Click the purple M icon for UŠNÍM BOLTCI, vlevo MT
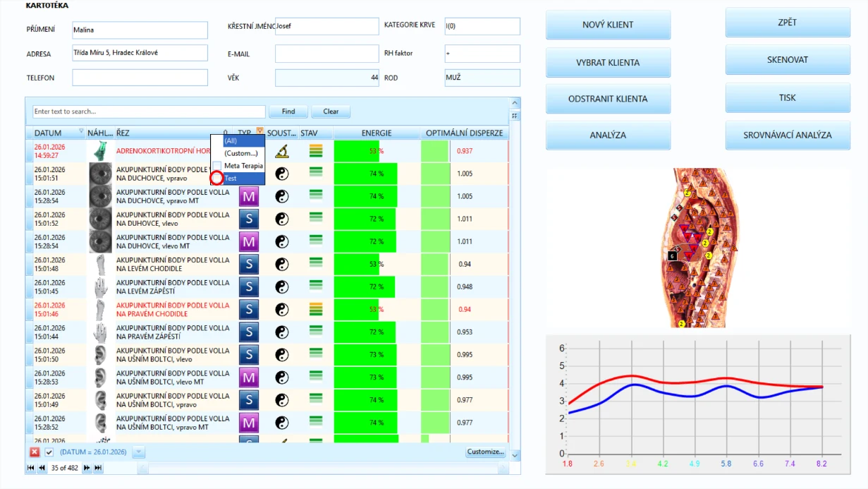Screen dimensions: 868x489 tap(248, 378)
